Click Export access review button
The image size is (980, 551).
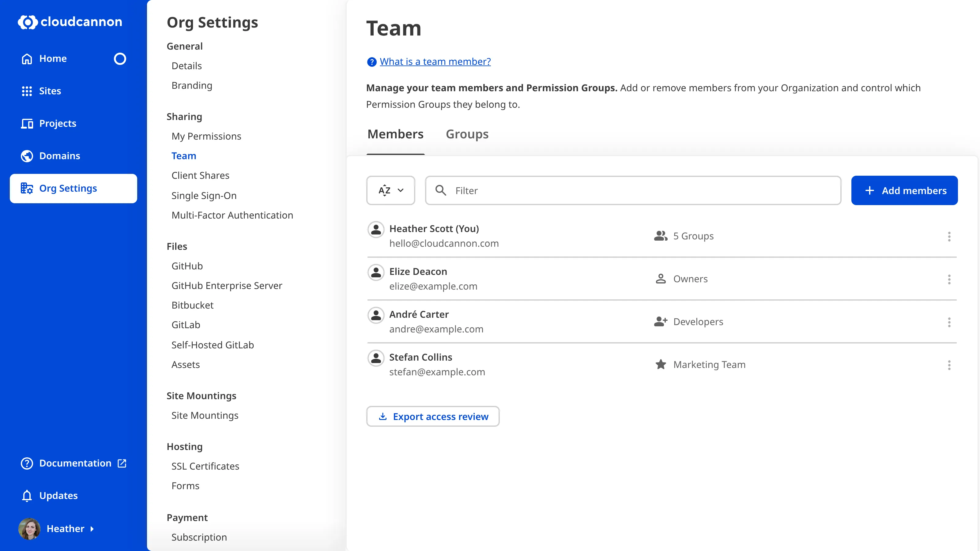click(x=432, y=416)
